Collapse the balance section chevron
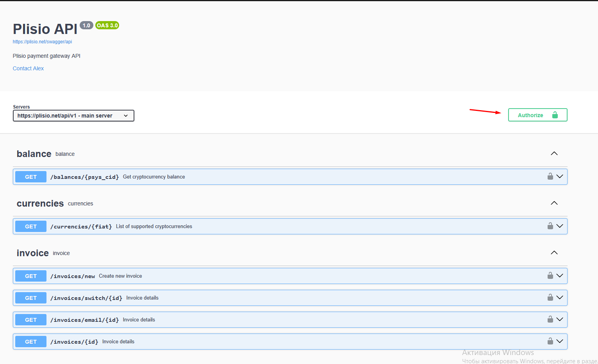Viewport: 598px width, 364px height. point(554,153)
